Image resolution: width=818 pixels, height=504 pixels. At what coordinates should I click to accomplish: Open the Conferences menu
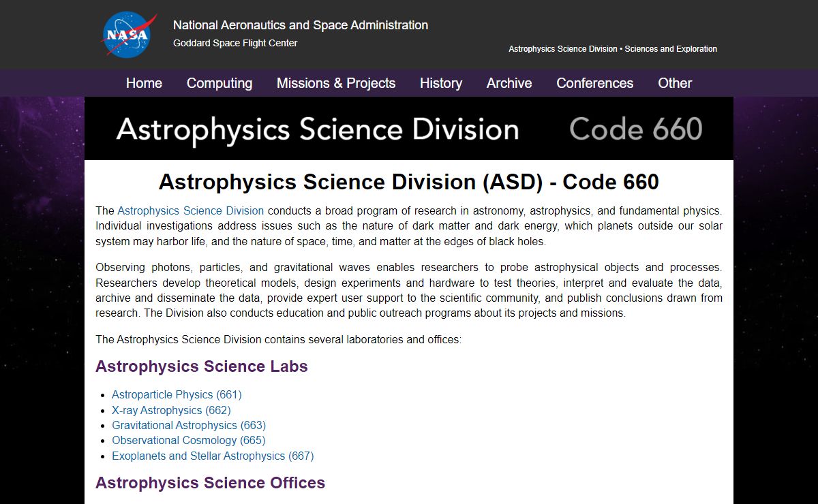pos(595,83)
